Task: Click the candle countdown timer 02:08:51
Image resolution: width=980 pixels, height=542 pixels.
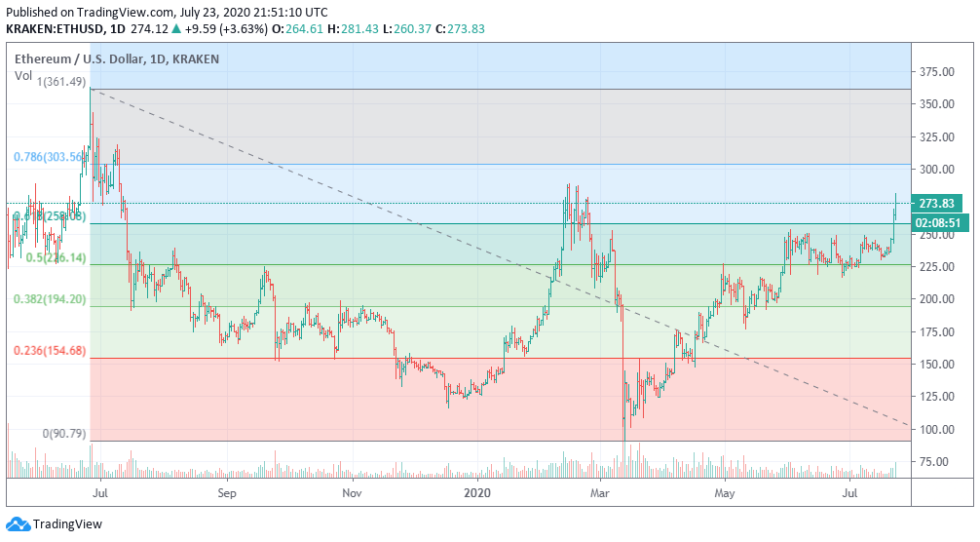Action: (935, 222)
